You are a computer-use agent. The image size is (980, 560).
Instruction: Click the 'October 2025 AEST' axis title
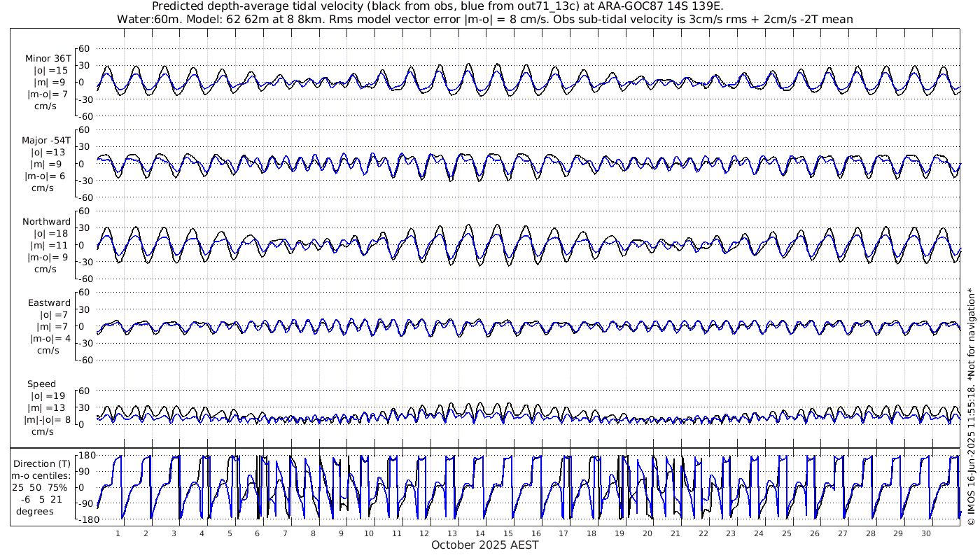click(485, 545)
